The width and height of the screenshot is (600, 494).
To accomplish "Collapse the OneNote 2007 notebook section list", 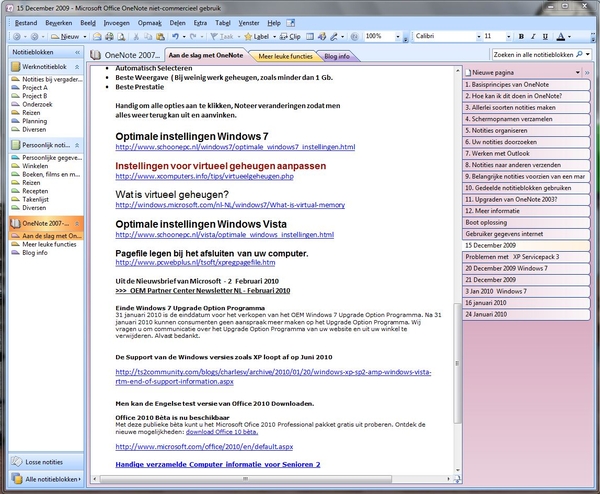I will pos(77,223).
